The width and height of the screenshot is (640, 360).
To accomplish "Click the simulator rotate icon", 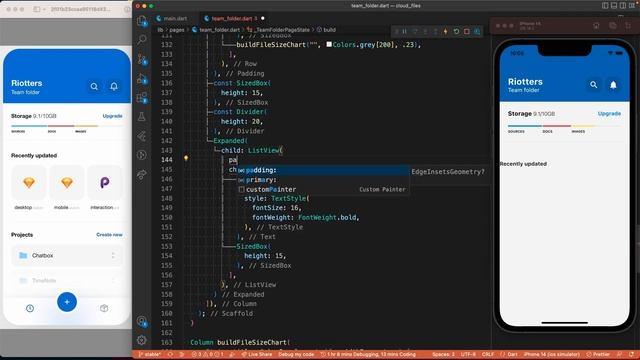I will [628, 26].
